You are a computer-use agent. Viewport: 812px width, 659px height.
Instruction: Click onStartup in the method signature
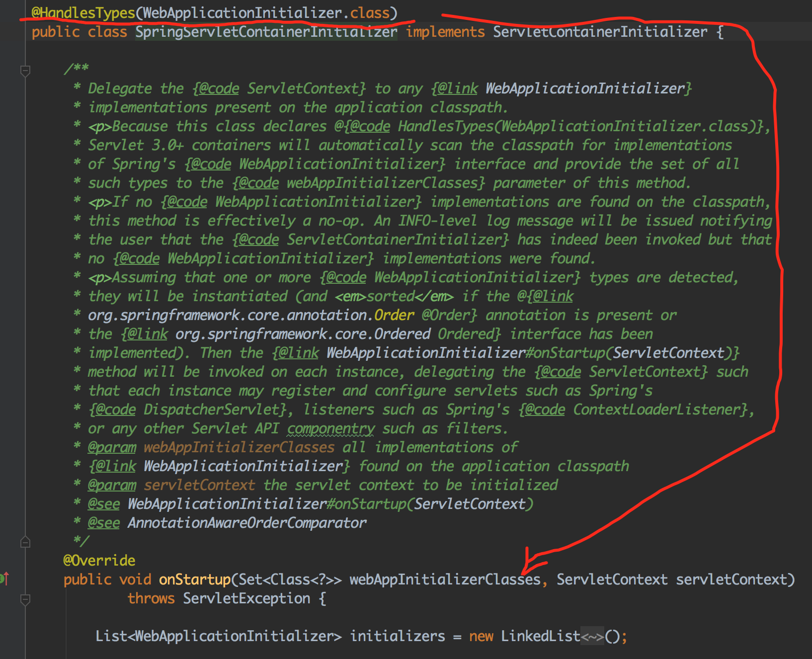(x=194, y=579)
